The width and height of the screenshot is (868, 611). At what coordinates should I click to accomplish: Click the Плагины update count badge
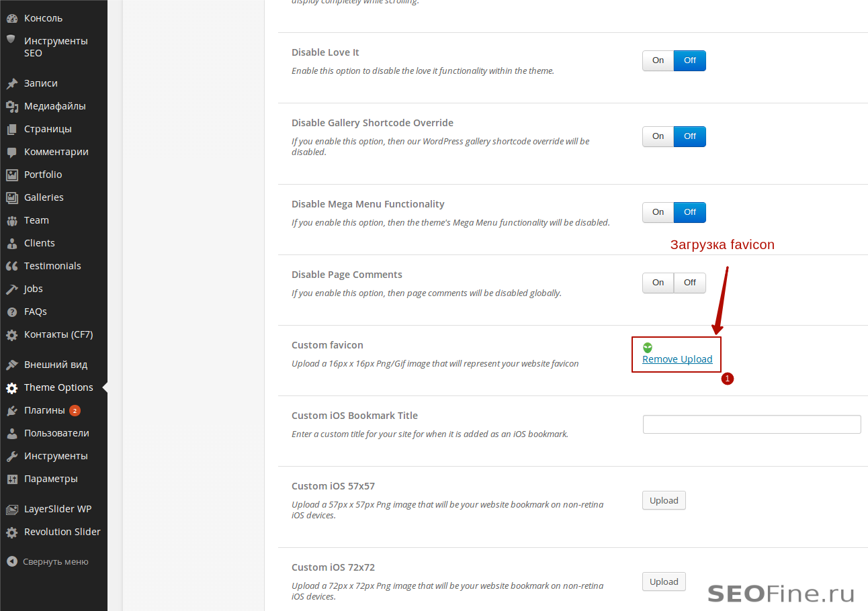pyautogui.click(x=75, y=410)
